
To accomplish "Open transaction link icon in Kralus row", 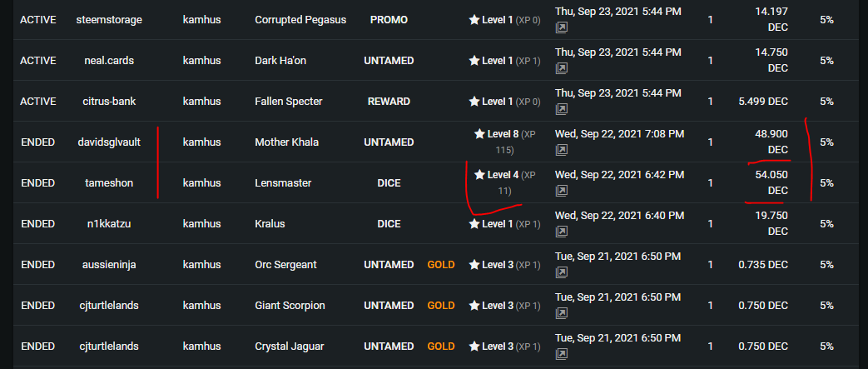I will [561, 232].
